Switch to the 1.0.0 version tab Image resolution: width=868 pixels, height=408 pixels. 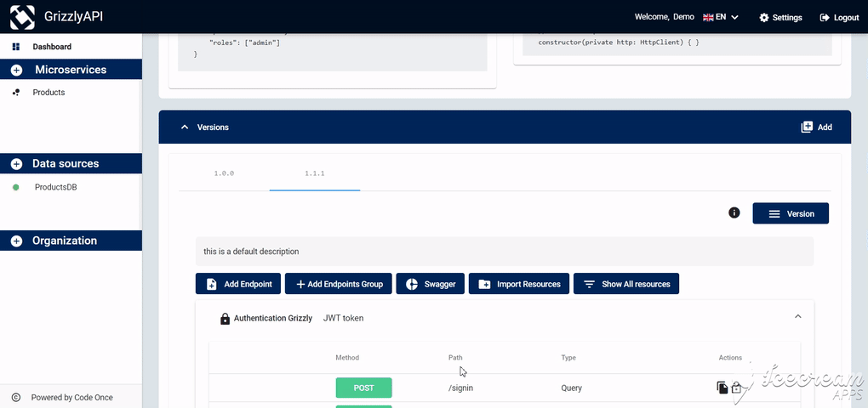tap(224, 173)
